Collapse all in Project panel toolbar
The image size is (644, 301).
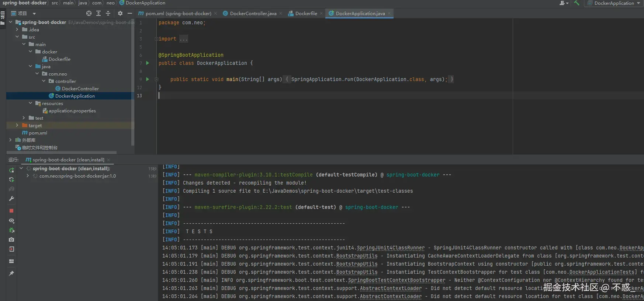pyautogui.click(x=108, y=13)
